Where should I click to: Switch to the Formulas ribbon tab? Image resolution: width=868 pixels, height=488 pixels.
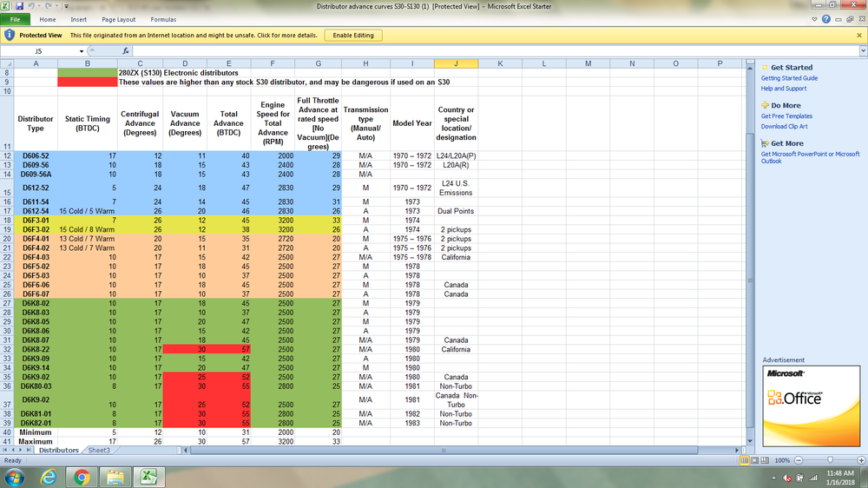pyautogui.click(x=163, y=19)
